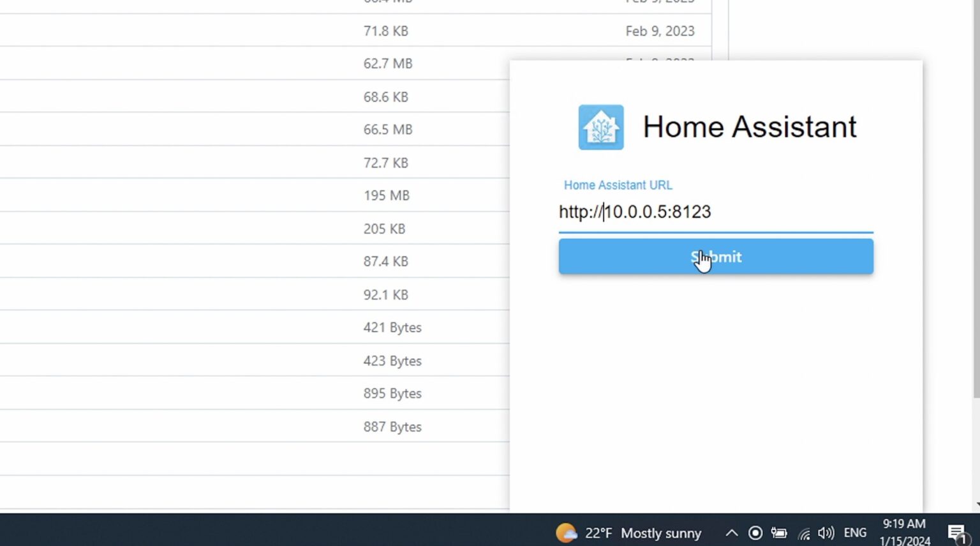Click inside the URL input field

click(702, 212)
